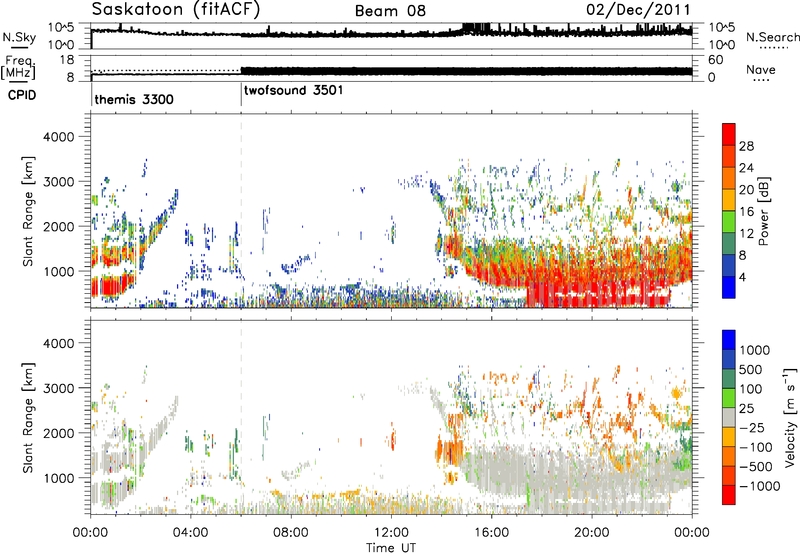Click the 'CPID' row label
This screenshot has height=554, width=800.
(x=22, y=95)
